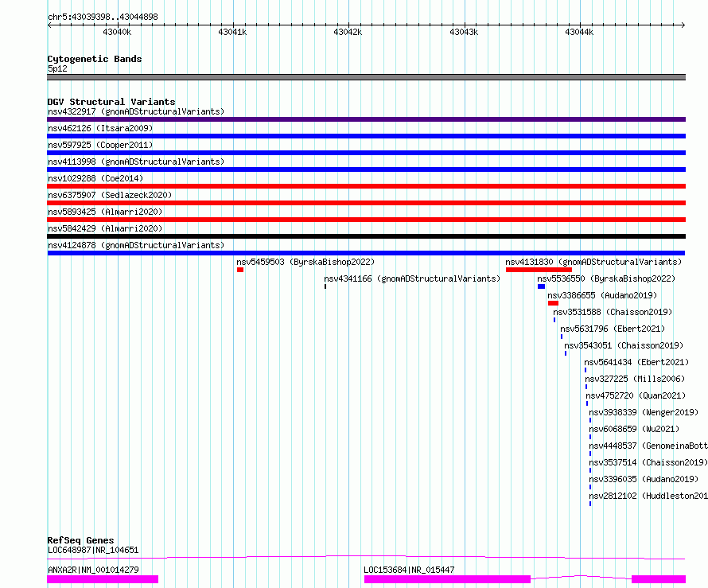The image size is (708, 588).
Task: Click the red nsv4131830 variant bar
Action: pos(539,270)
